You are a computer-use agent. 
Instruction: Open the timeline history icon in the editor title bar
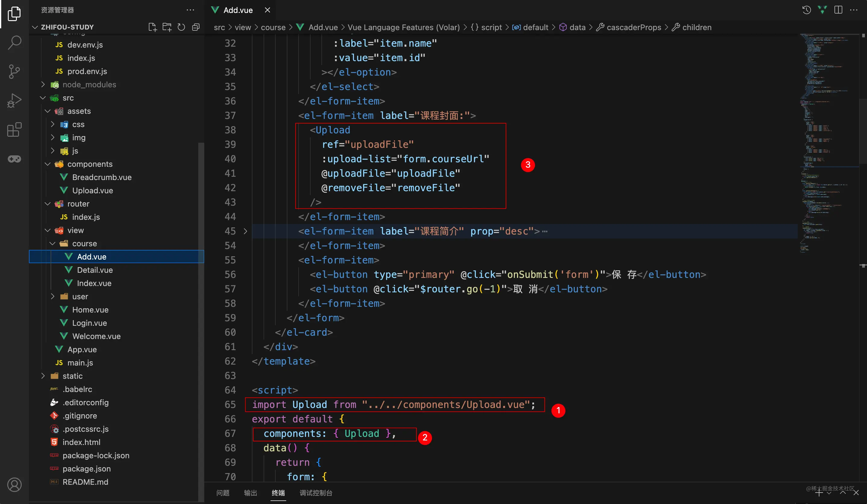click(806, 10)
